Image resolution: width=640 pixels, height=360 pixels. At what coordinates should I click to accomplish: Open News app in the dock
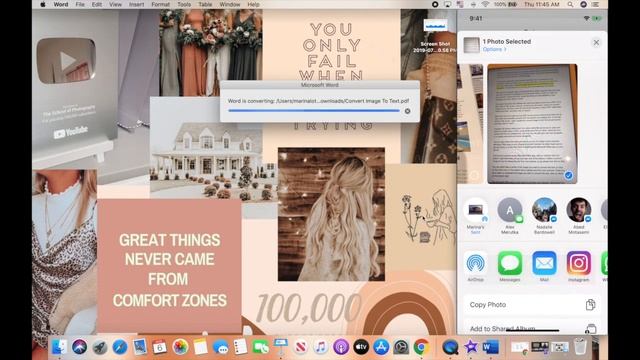point(301,347)
